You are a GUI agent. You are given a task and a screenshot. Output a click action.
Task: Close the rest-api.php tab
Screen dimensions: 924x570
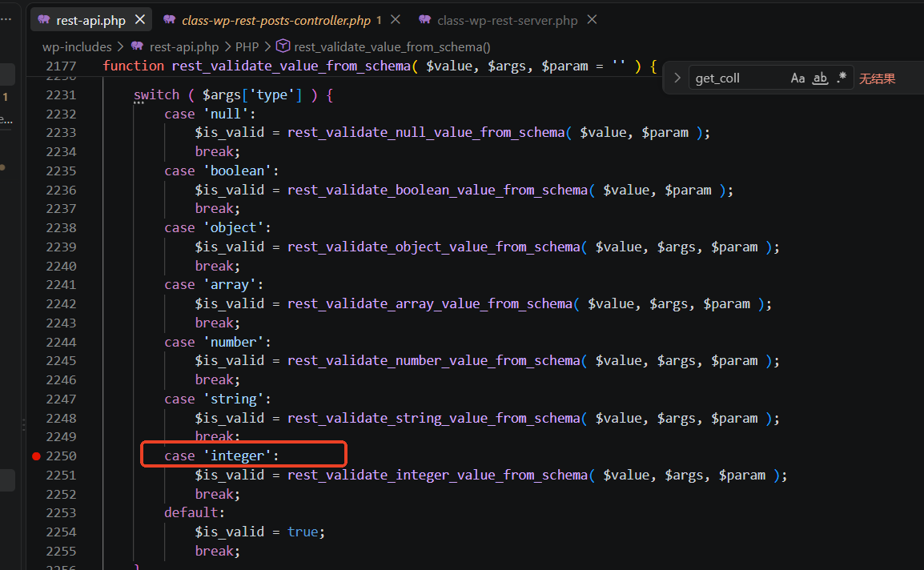click(x=139, y=19)
